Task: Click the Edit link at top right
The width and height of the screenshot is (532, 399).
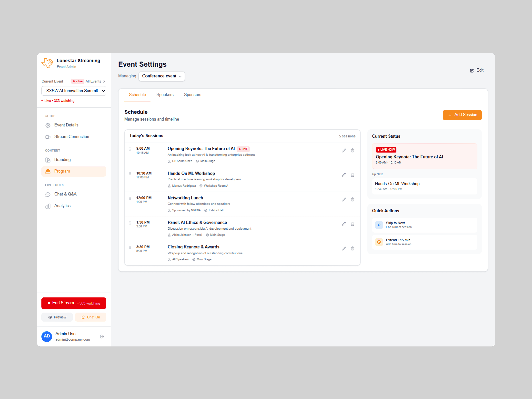Action: click(x=477, y=70)
